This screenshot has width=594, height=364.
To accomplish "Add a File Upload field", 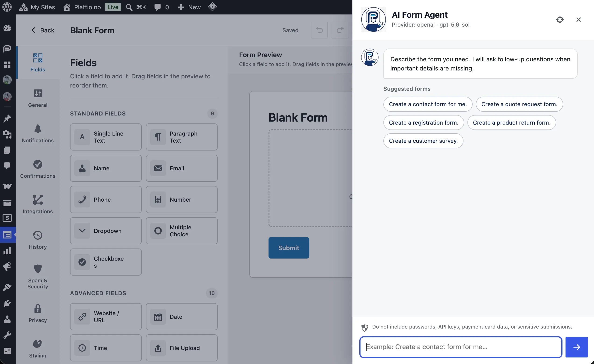I will click(181, 348).
